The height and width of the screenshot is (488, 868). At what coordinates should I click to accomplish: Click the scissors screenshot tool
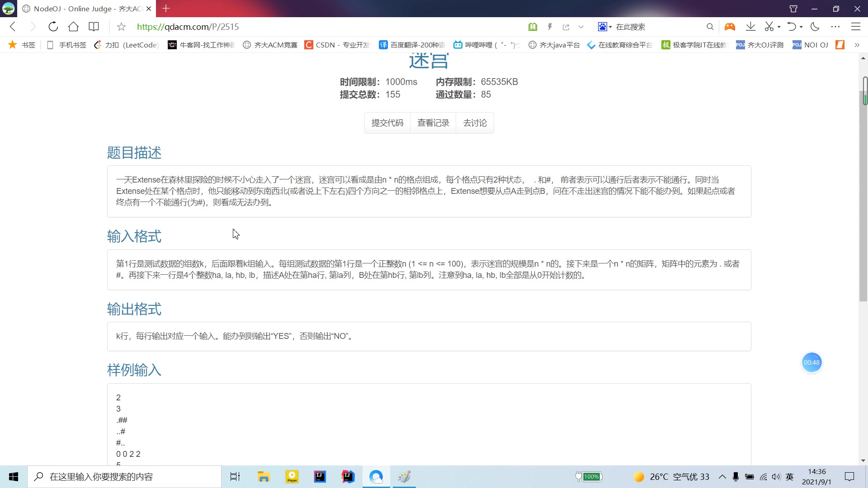coord(769,27)
